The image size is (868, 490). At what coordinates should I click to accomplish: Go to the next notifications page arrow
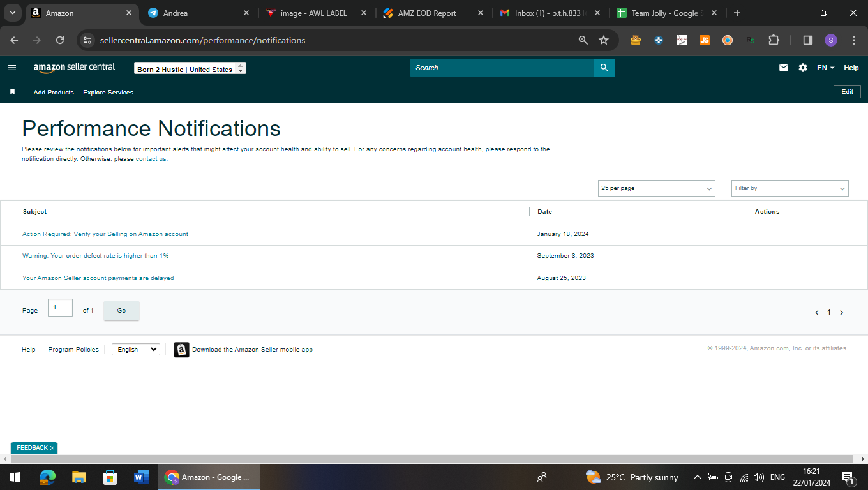[x=842, y=313]
